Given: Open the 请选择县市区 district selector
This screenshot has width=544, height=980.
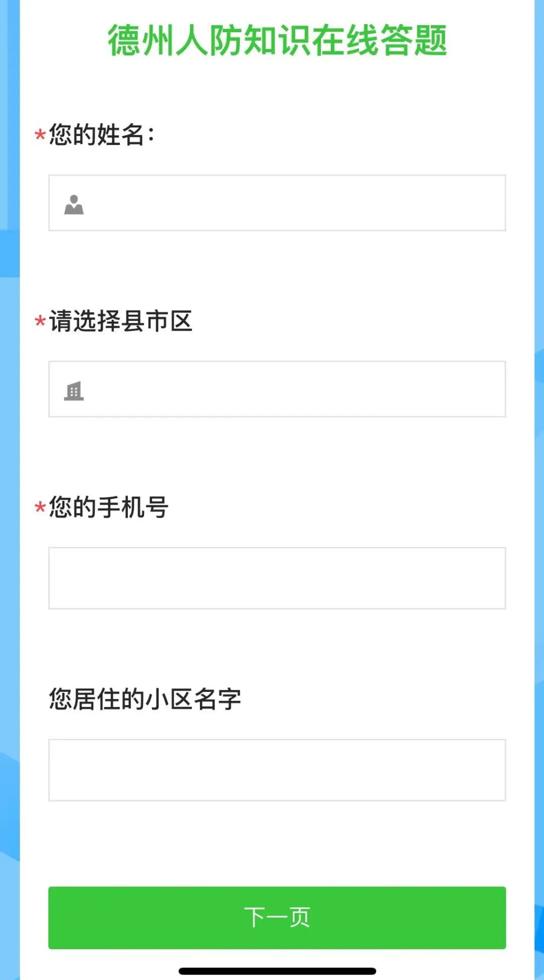Looking at the screenshot, I should pos(277,389).
